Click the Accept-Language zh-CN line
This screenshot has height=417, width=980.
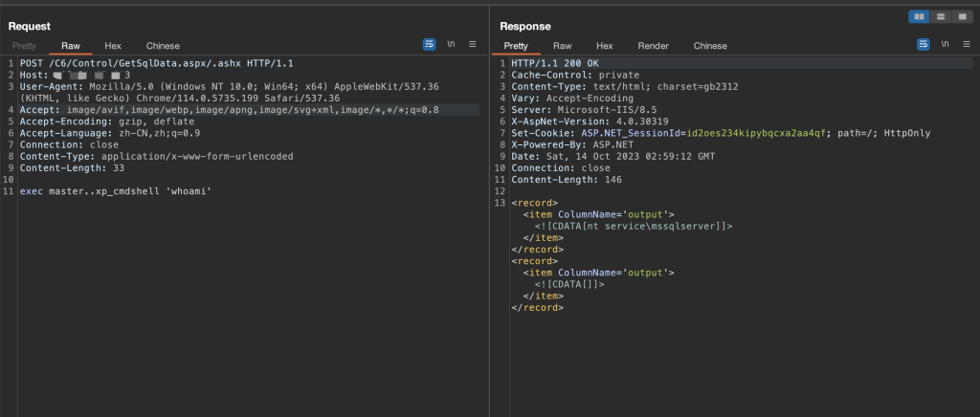(110, 133)
